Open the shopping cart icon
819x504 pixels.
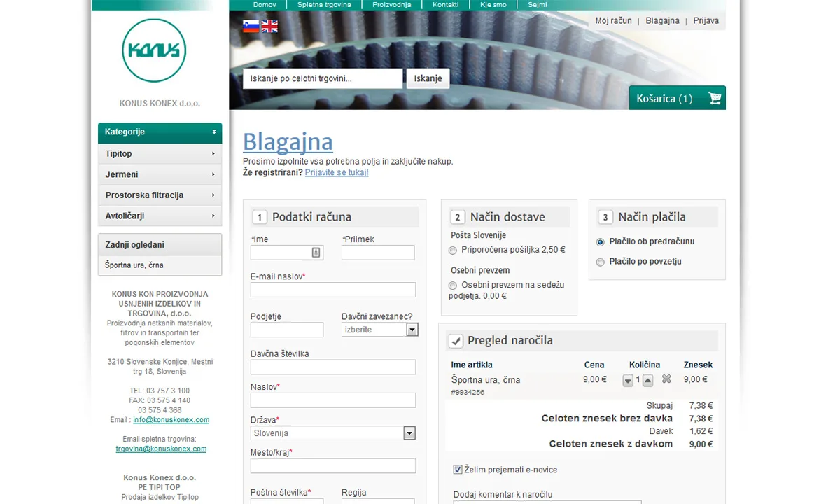(715, 98)
